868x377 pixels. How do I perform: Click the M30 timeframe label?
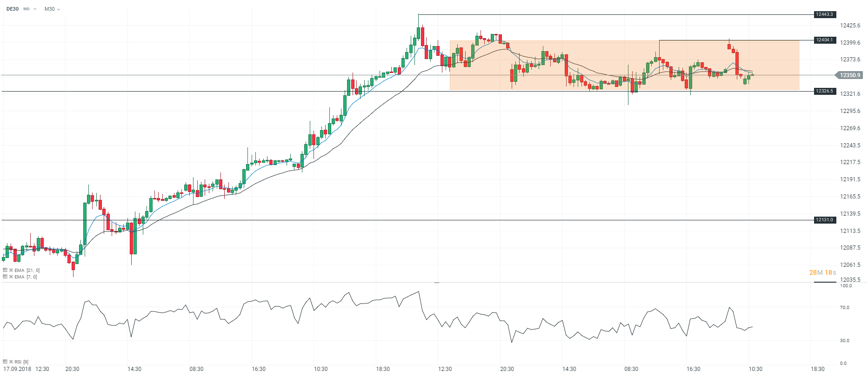[49, 9]
